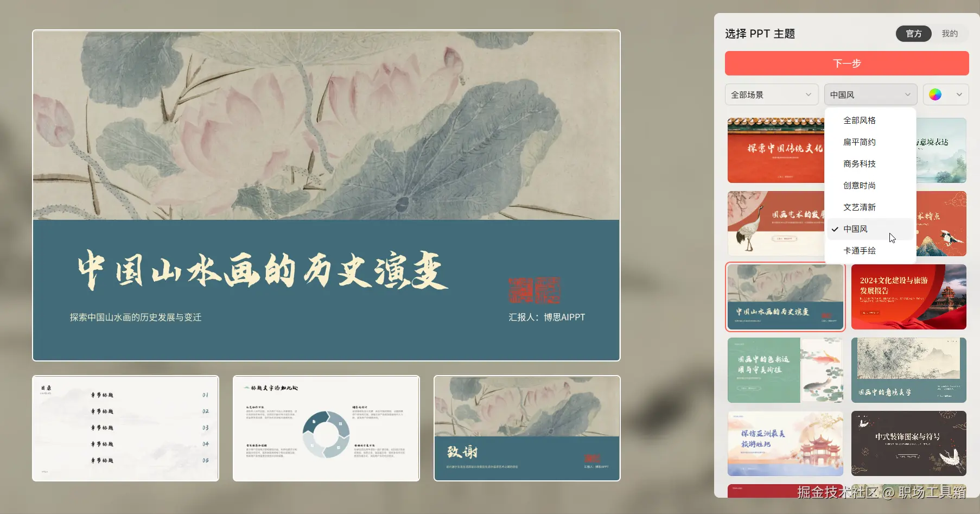
Task: Choose the 2024文化建设与旅游发展报告 theme
Action: 908,296
